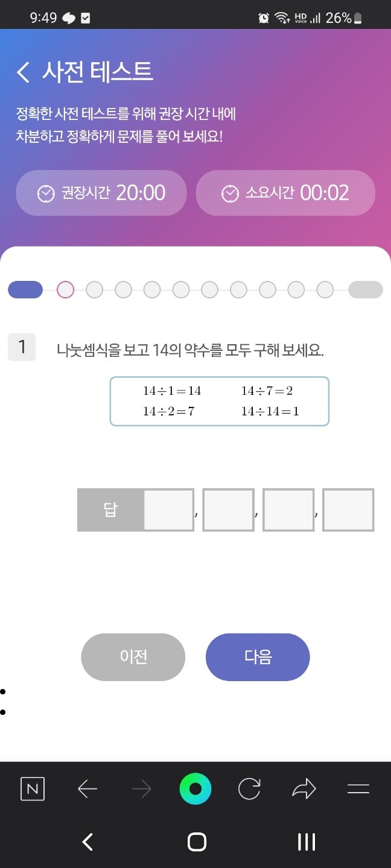The image size is (391, 868).
Task: Select the last round question progress dot
Action: [325, 290]
